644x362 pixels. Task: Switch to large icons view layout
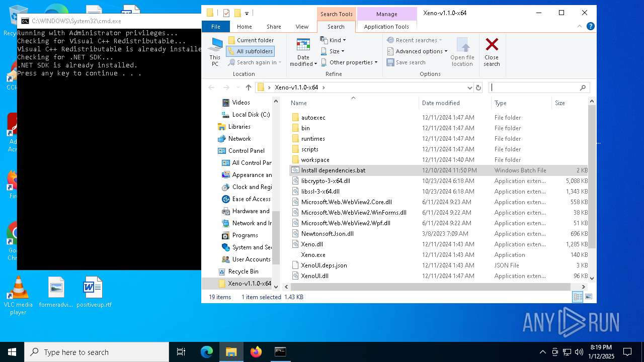(x=588, y=297)
